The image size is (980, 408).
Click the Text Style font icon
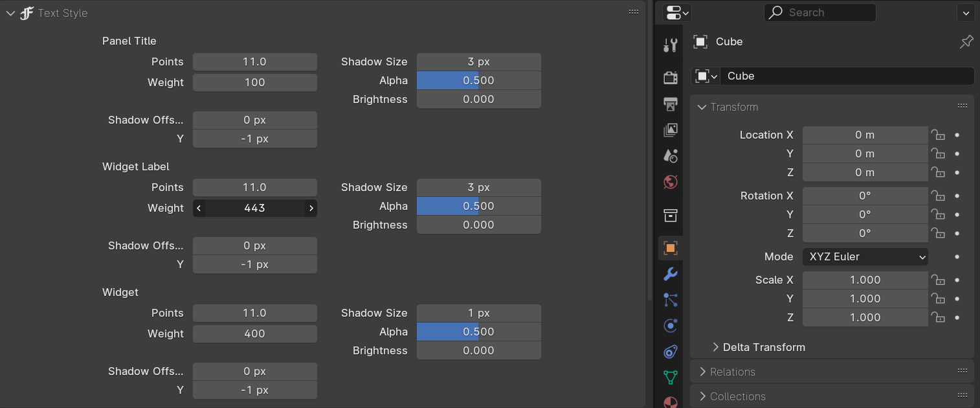click(x=27, y=13)
